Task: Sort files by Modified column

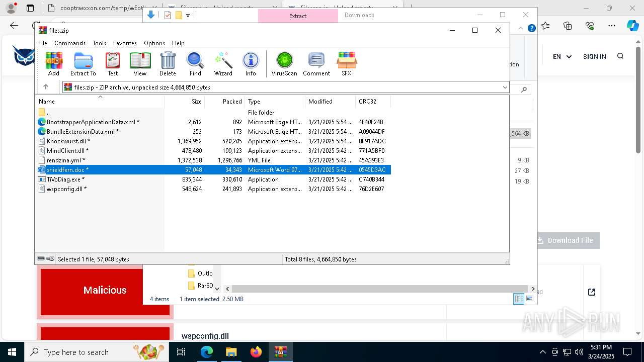Action: click(330, 101)
